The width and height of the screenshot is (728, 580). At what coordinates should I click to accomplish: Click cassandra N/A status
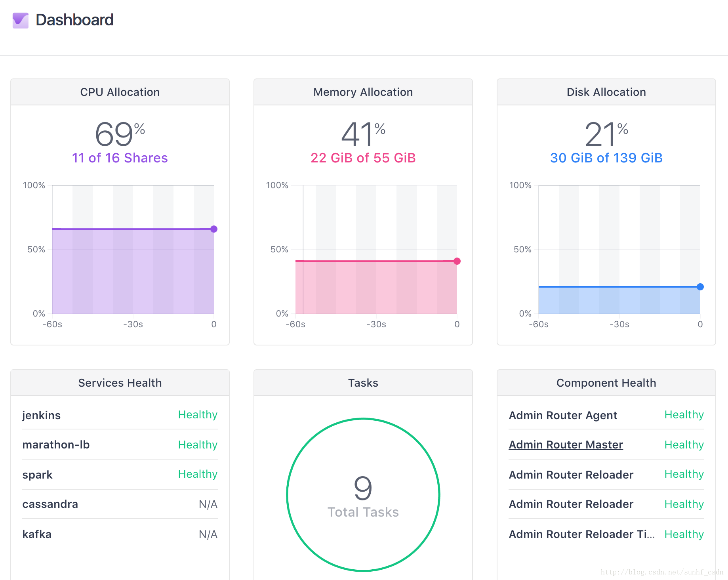(208, 504)
